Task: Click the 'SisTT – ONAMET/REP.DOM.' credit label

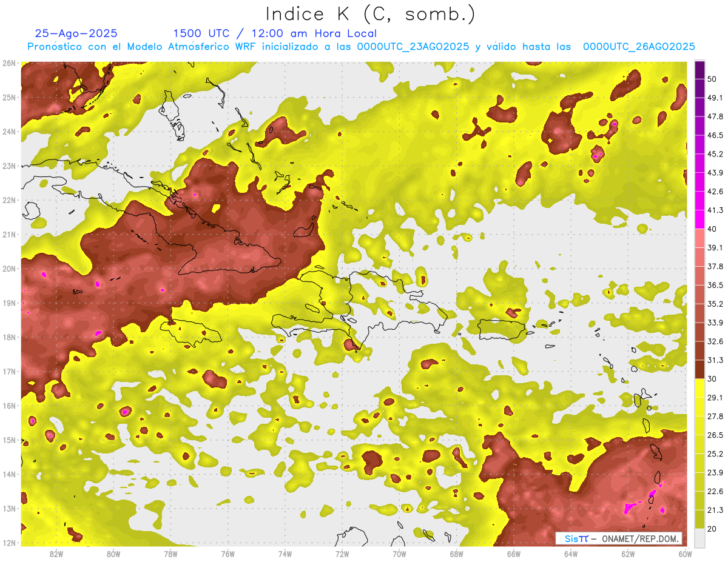Action: point(618,538)
